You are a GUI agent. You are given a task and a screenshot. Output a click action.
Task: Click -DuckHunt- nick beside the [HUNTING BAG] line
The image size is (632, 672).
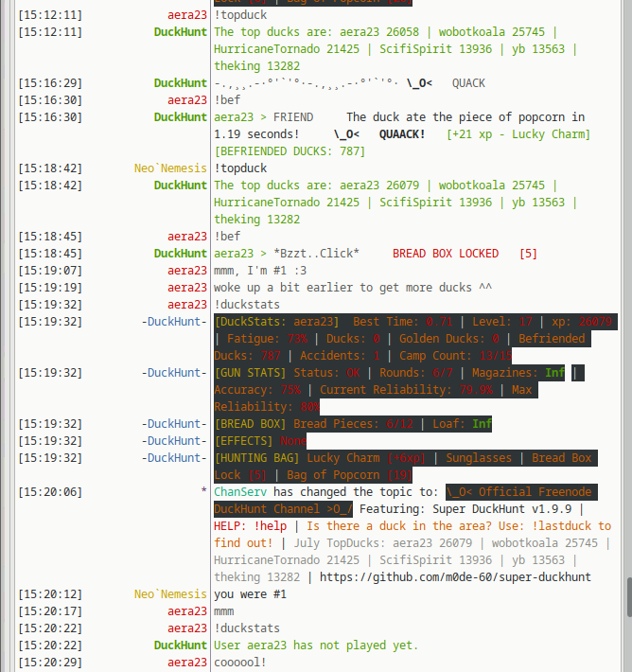coord(174,458)
